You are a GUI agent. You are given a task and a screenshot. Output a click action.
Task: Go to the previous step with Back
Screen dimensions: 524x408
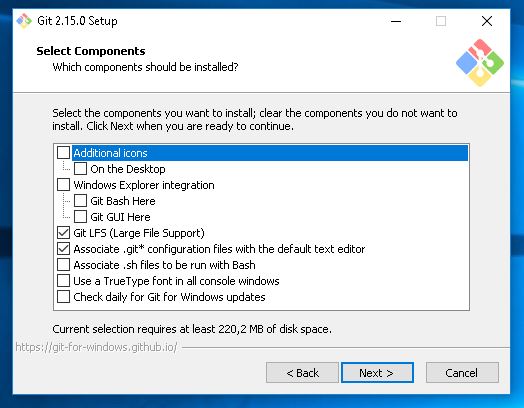[302, 373]
